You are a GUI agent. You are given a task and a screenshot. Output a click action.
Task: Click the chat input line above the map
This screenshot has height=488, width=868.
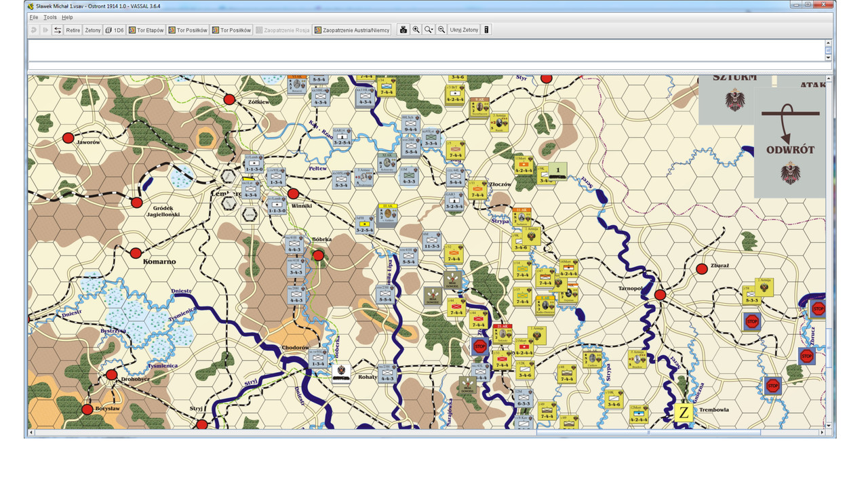(x=426, y=66)
